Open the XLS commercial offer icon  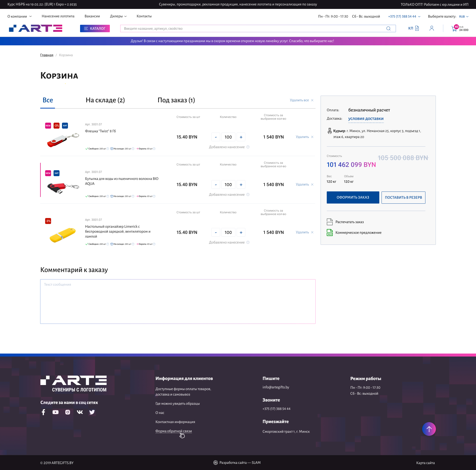coord(329,232)
